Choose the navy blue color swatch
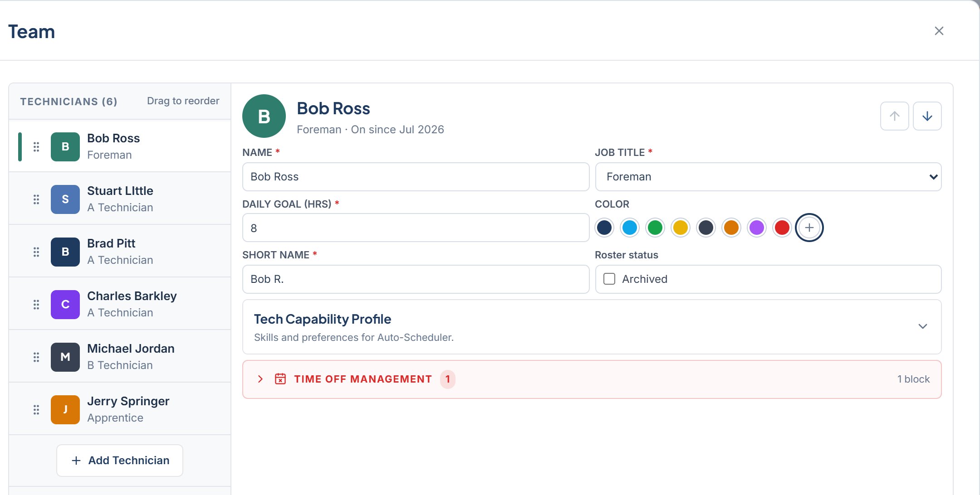 coord(604,228)
